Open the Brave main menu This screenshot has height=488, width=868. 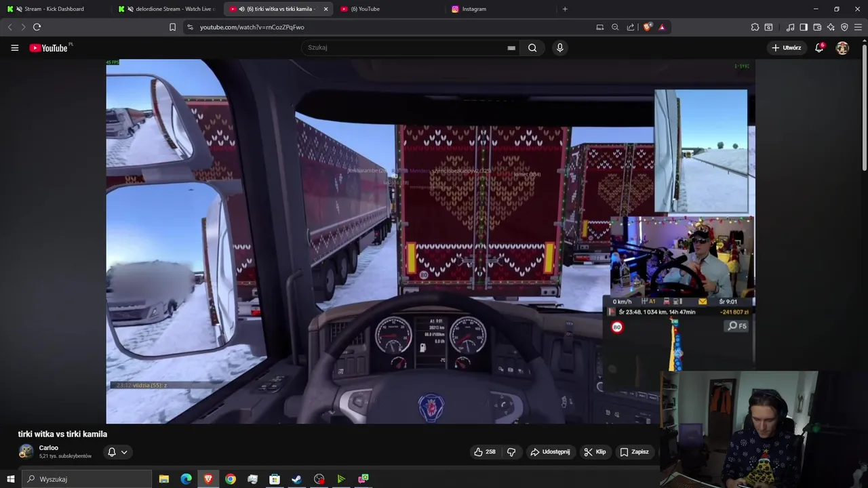tap(858, 27)
